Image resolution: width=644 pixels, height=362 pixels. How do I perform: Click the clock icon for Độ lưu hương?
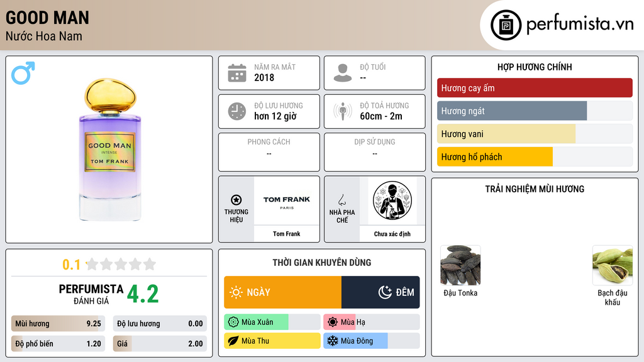click(237, 111)
